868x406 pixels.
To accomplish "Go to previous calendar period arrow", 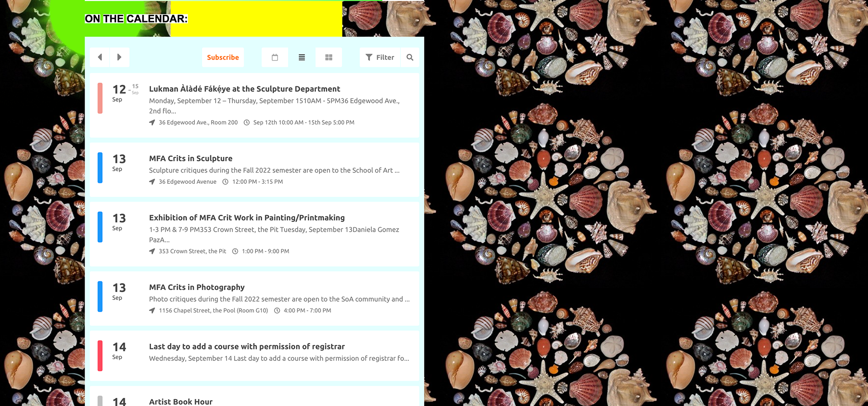I will (x=100, y=57).
